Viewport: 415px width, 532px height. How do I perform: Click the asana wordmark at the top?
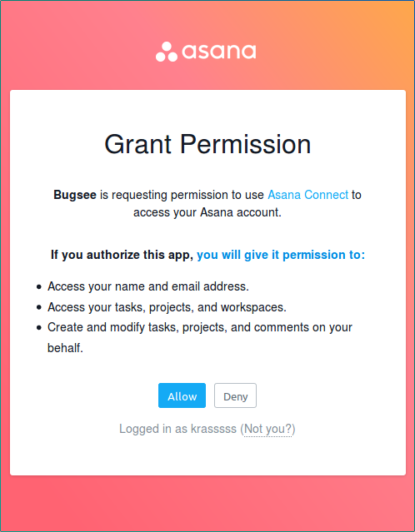[219, 52]
